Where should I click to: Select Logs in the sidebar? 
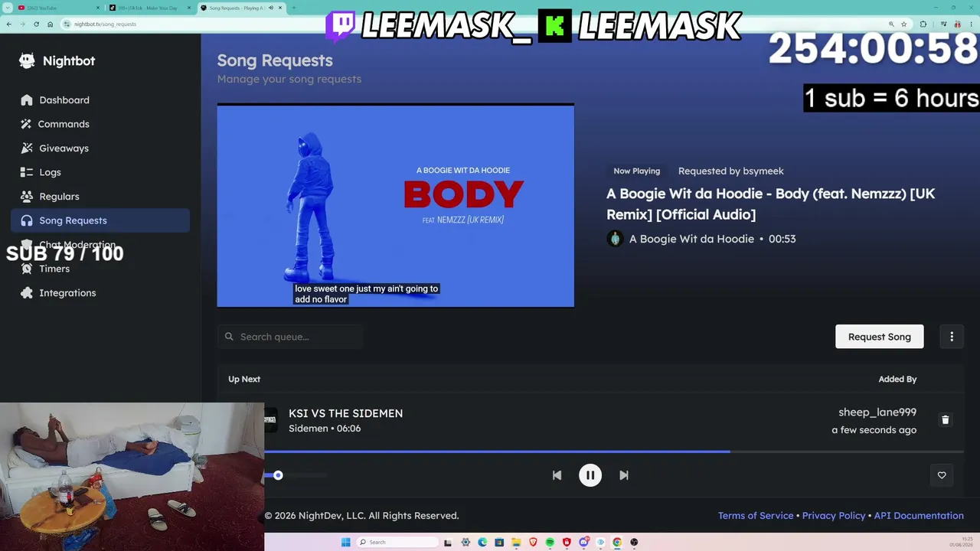(100, 172)
